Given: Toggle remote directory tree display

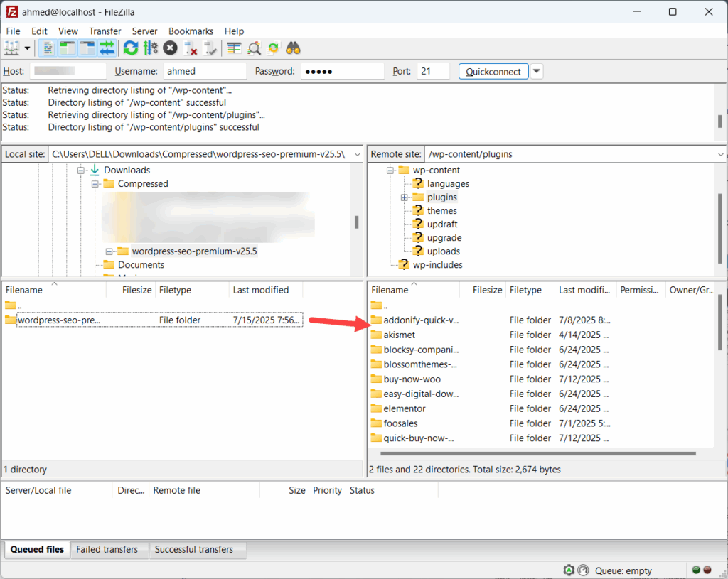Looking at the screenshot, I should [87, 48].
